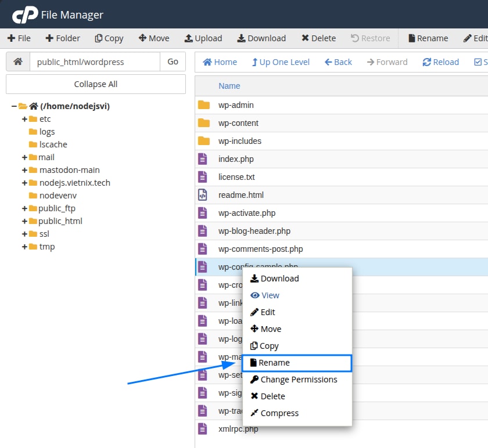Expand the etc folder in tree
Image resolution: width=488 pixels, height=448 pixels.
(x=25, y=119)
